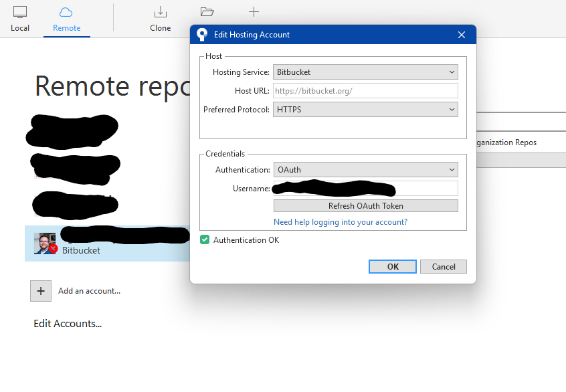Click the 'Add an account...' text

pyautogui.click(x=89, y=291)
